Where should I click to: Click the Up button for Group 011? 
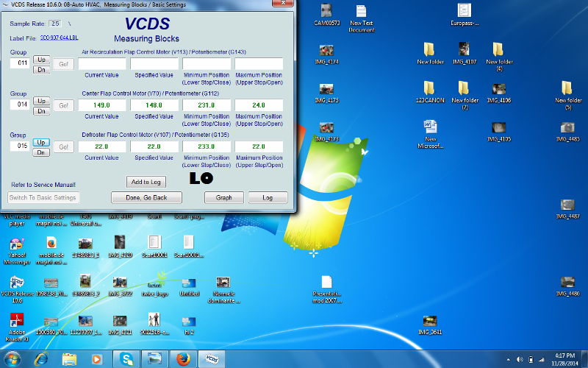click(41, 60)
